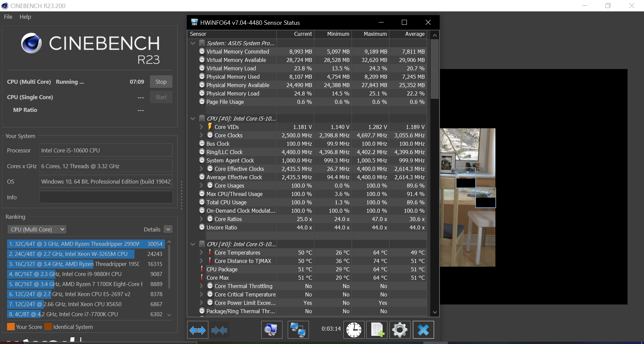Click orange Your Score swatch

[11, 327]
